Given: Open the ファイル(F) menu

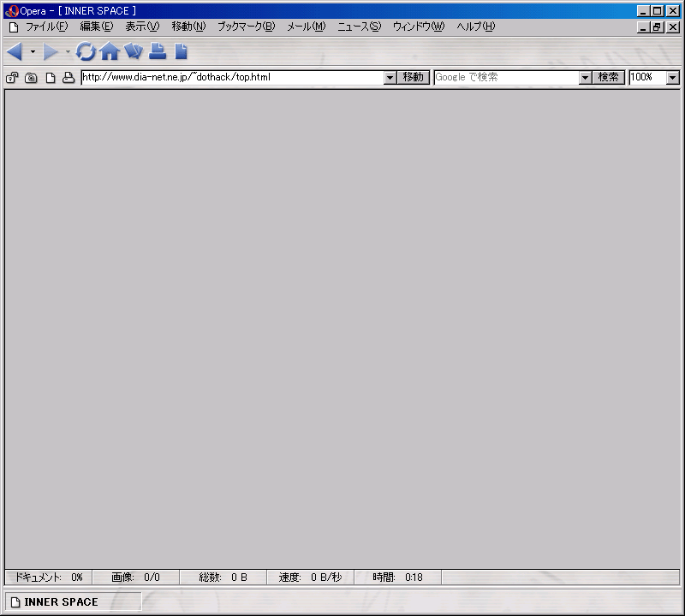Looking at the screenshot, I should [x=47, y=27].
